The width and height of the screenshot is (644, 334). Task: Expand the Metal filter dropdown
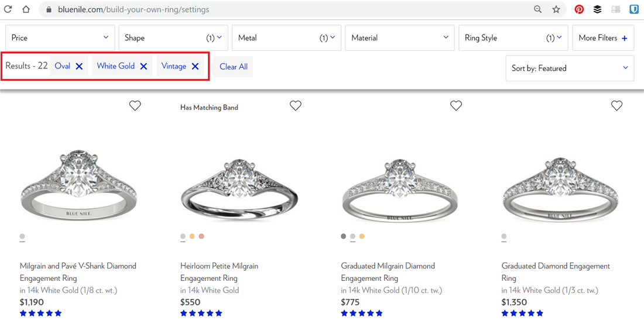coord(287,38)
